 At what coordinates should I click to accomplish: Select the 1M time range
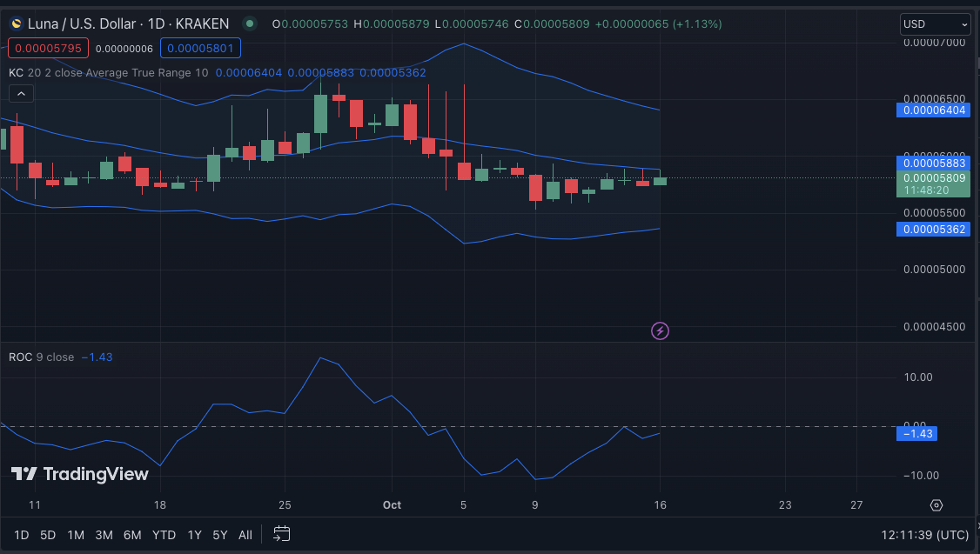coord(76,535)
